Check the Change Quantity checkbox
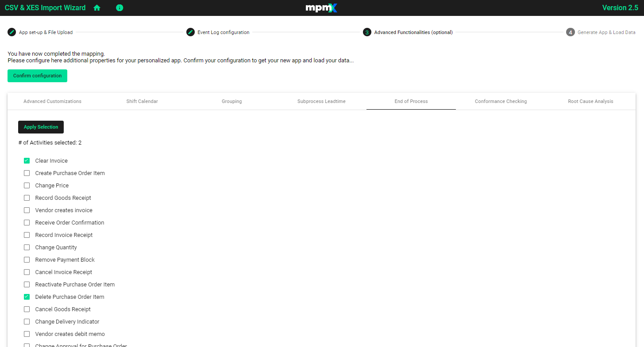644x347 pixels. (27, 247)
